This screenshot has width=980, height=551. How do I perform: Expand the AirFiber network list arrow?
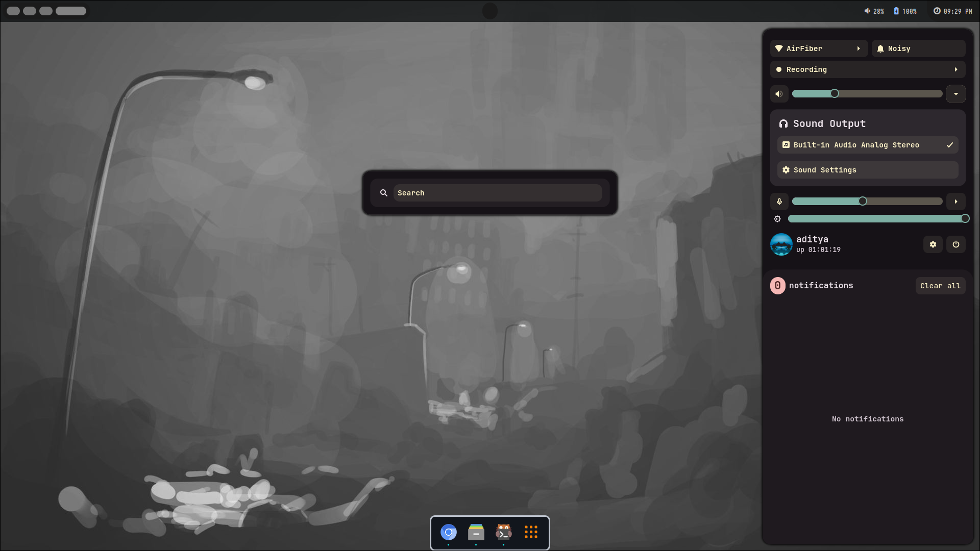[x=859, y=48]
